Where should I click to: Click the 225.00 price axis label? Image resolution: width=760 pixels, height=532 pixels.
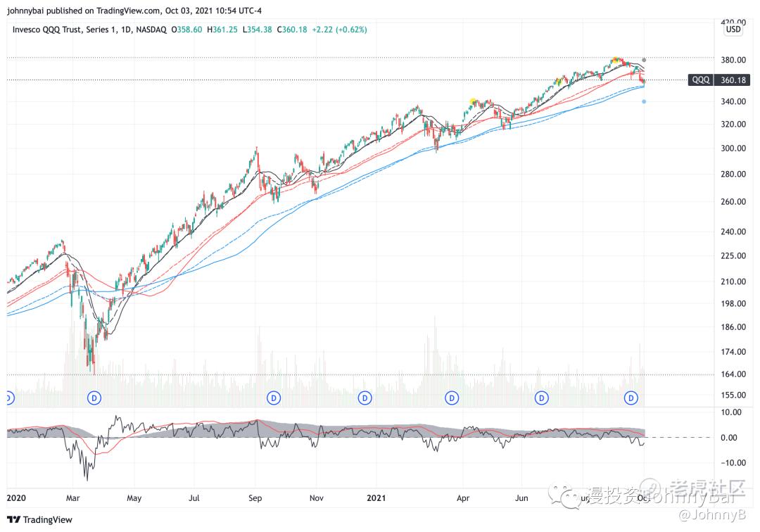[x=733, y=256]
